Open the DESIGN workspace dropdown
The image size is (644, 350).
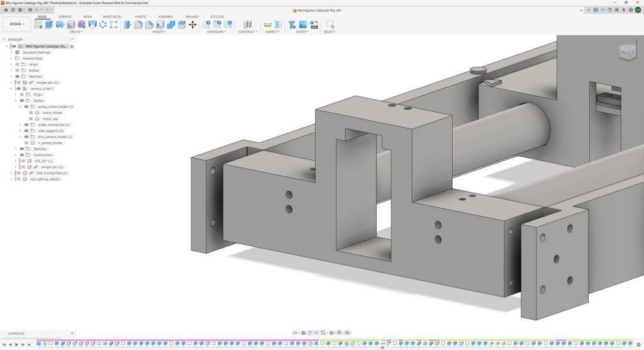tap(16, 24)
